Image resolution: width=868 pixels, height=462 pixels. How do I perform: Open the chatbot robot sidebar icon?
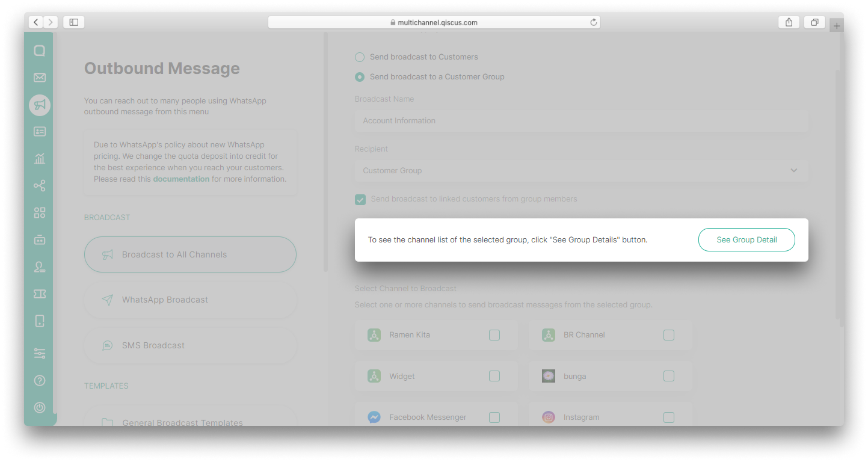point(40,240)
